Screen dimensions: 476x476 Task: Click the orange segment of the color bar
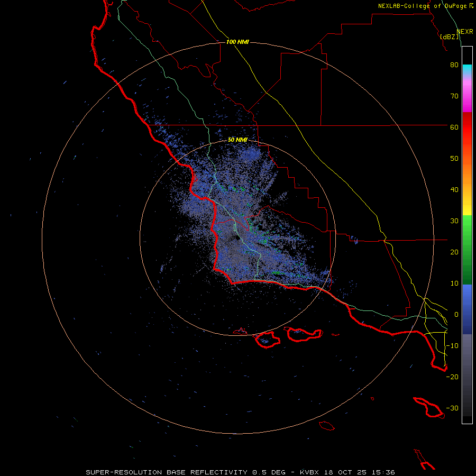pyautogui.click(x=467, y=176)
